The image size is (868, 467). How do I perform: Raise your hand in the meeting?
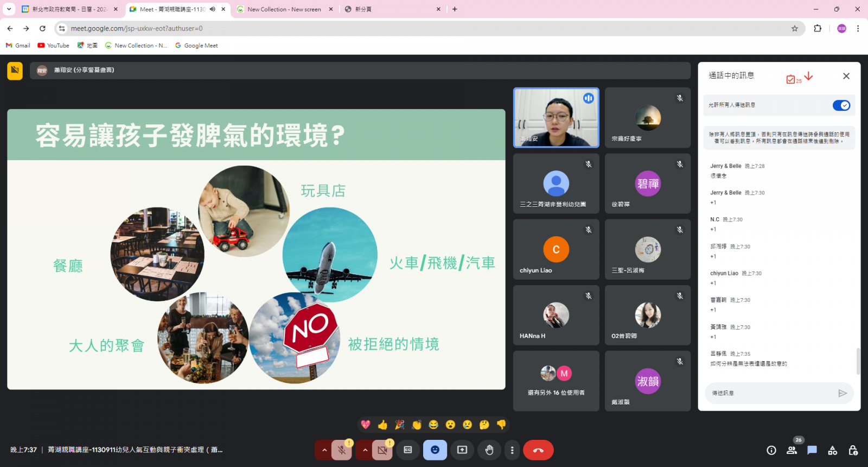[x=489, y=450]
